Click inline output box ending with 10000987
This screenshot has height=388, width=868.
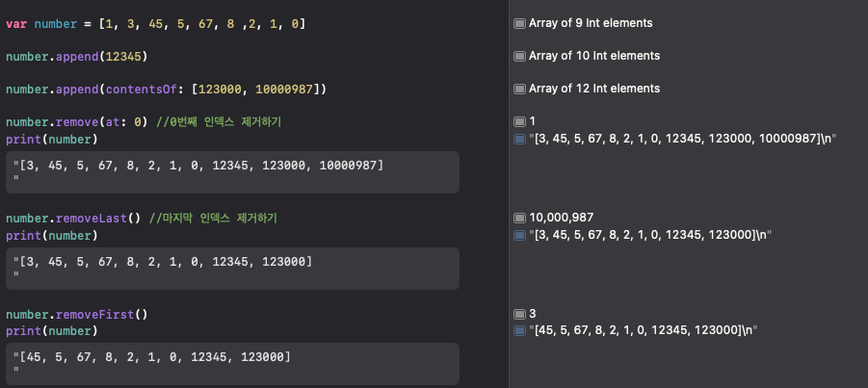(x=232, y=172)
